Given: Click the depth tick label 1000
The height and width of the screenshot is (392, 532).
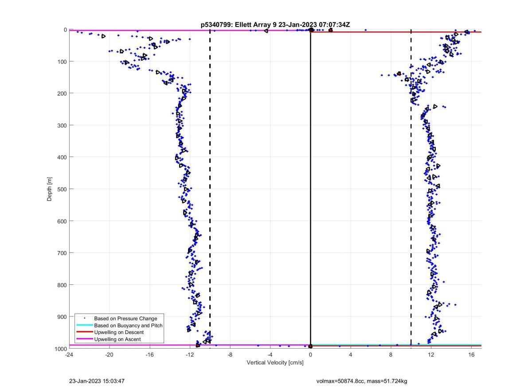Looking at the screenshot, I should (61, 349).
